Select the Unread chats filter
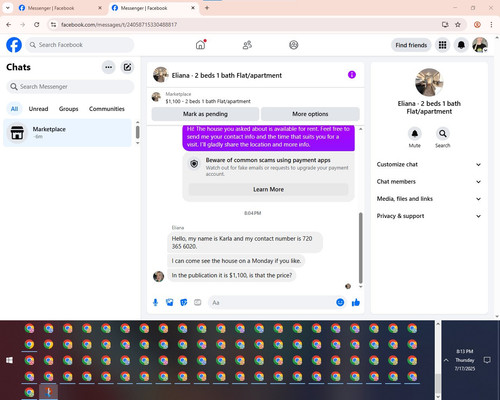This screenshot has height=400, width=500. point(38,109)
